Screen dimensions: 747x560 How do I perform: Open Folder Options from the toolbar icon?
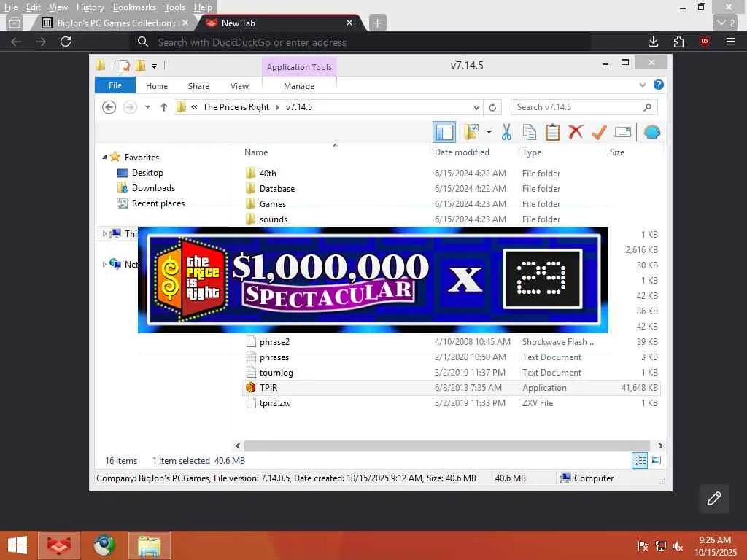point(471,132)
